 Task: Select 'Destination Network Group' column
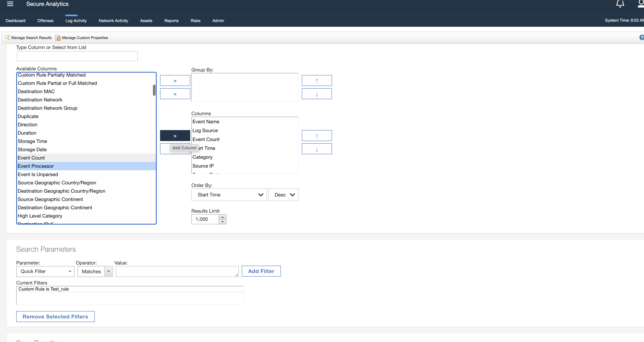(x=86, y=108)
